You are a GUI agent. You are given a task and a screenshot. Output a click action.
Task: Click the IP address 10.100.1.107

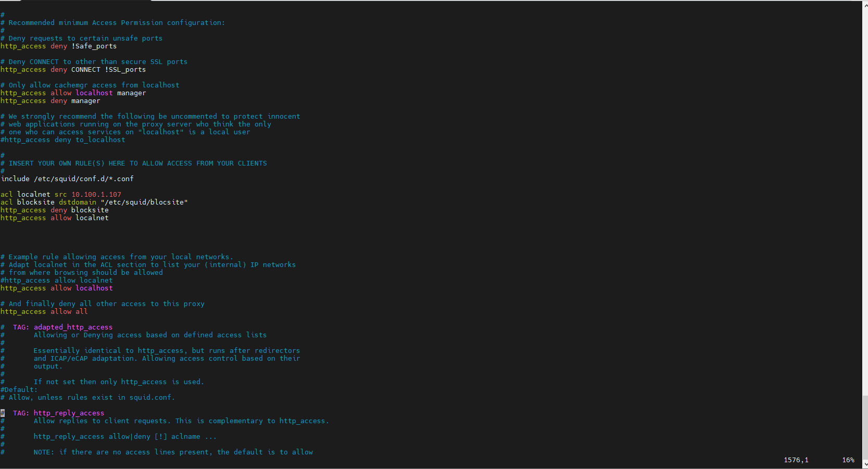tap(96, 195)
